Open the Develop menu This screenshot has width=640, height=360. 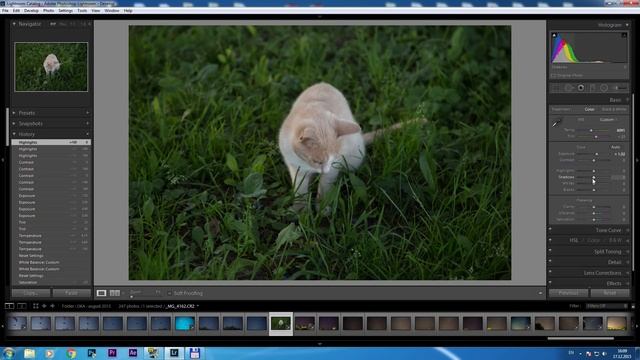[x=31, y=11]
